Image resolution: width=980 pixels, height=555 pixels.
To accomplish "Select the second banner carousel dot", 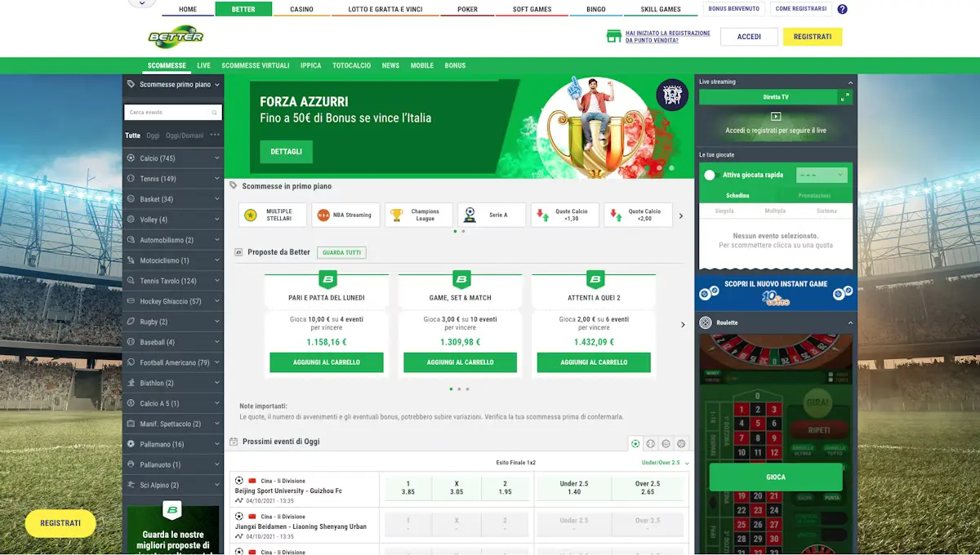I will (x=659, y=167).
